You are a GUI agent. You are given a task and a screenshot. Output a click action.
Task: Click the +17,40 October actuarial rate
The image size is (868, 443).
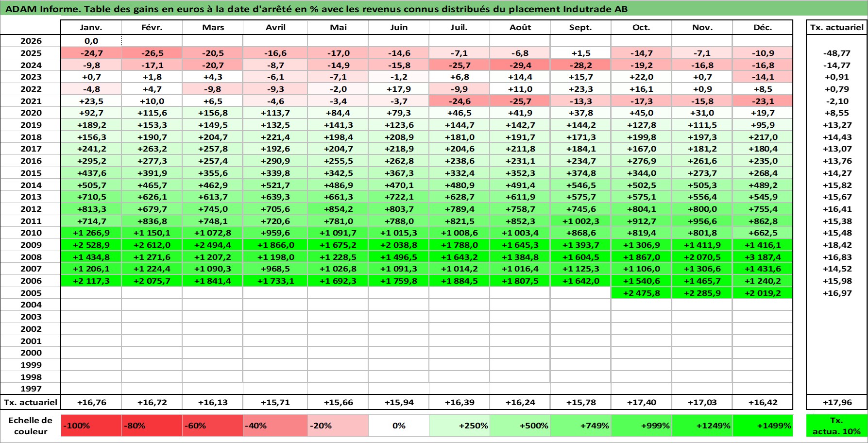point(642,402)
